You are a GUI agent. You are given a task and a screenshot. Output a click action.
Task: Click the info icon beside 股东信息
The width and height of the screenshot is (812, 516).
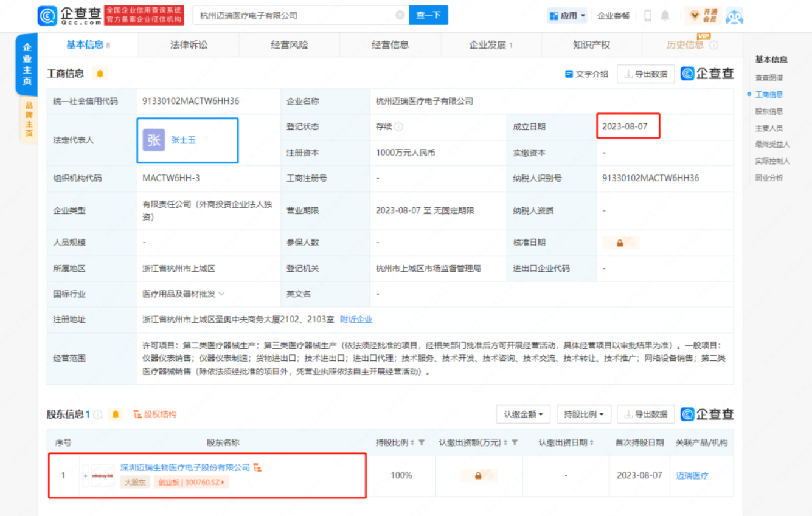click(x=98, y=415)
